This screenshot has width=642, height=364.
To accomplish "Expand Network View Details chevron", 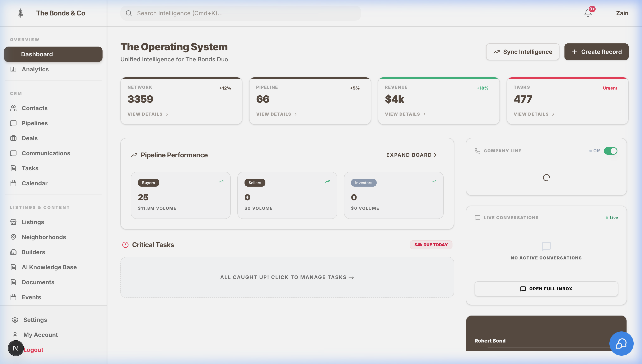I will pyautogui.click(x=167, y=114).
